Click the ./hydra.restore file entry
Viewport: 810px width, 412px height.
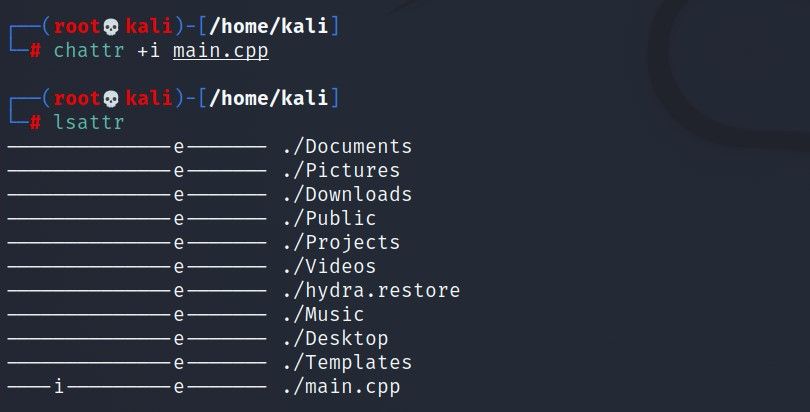pos(370,291)
